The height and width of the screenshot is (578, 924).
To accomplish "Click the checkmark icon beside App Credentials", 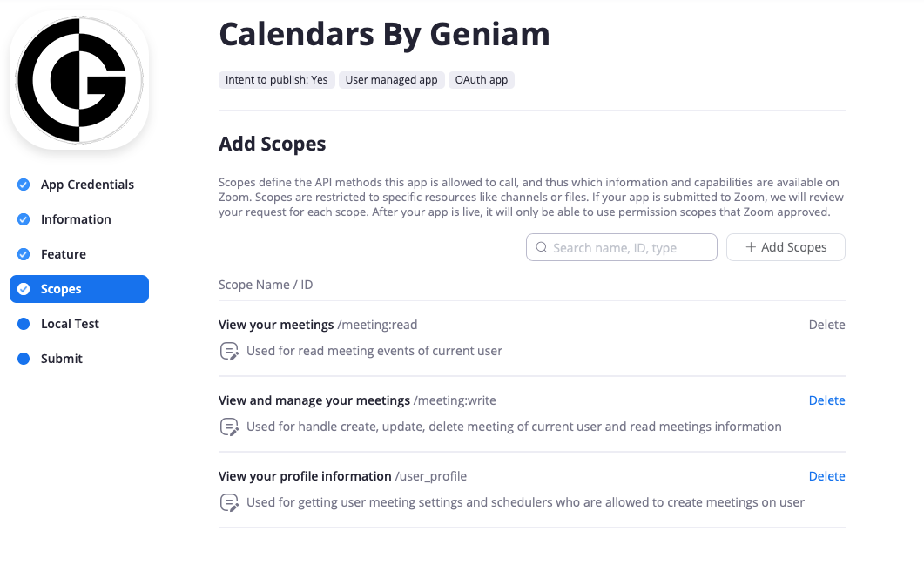I will tap(24, 185).
